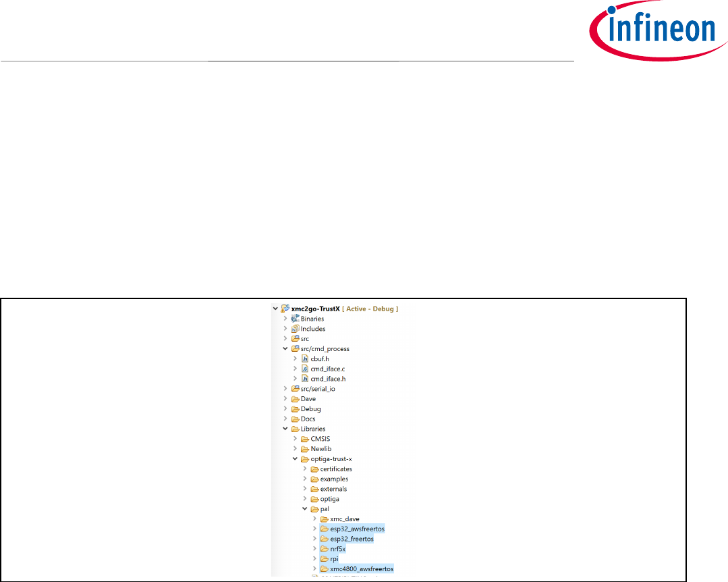Viewport: 728px width, 582px height.
Task: Expand the examples folder arrow
Action: point(304,479)
